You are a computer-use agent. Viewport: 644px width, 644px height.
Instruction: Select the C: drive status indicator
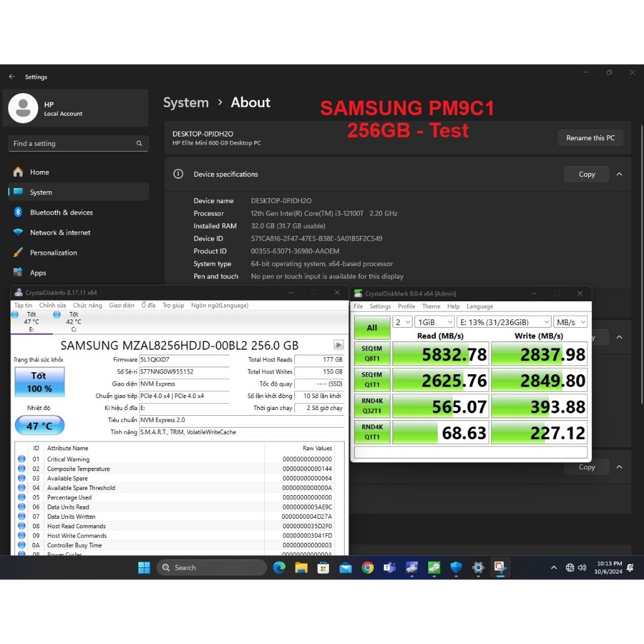68,318
